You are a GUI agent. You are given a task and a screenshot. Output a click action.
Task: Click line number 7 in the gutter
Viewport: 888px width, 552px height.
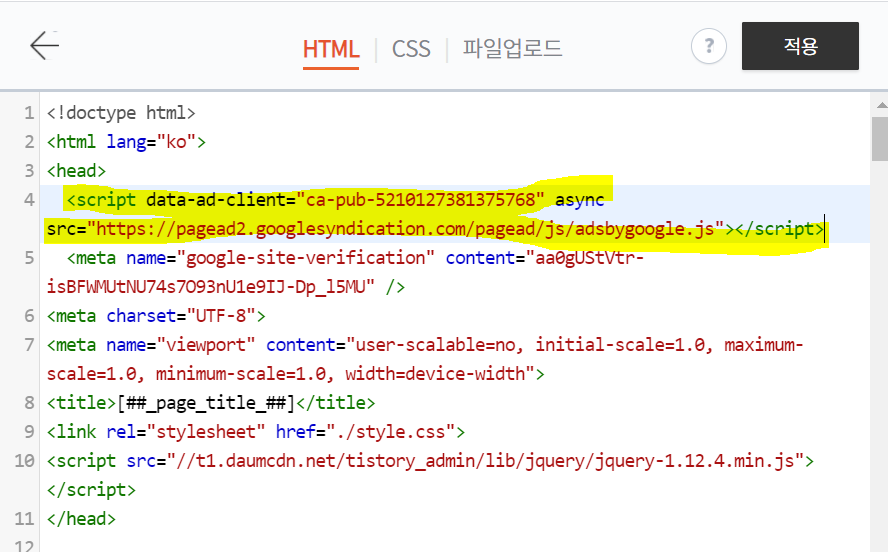[28, 345]
